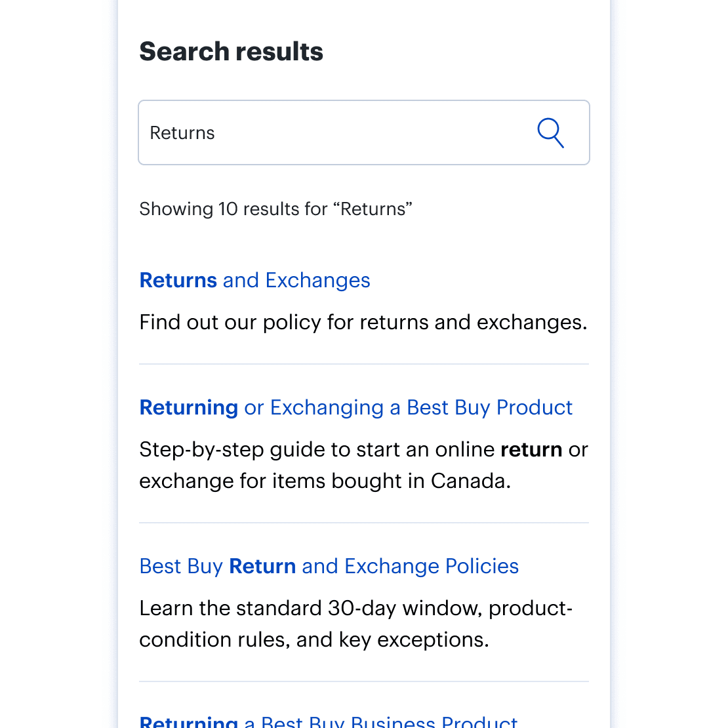Click the divider below the second result

click(x=364, y=523)
